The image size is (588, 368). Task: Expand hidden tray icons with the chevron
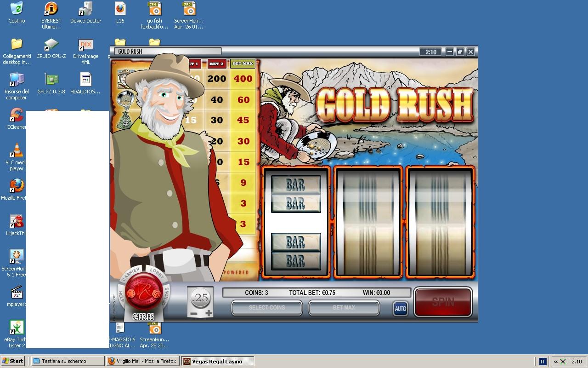pos(556,362)
